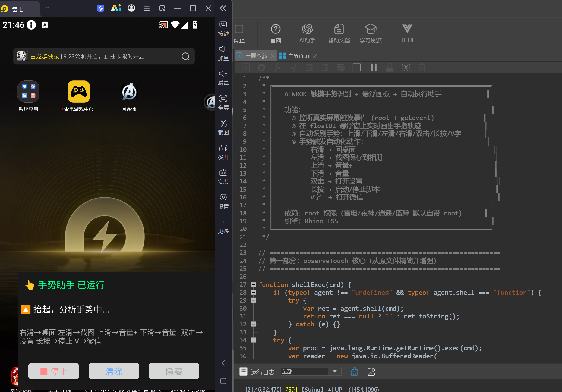Open LDPlayer AI feature icon in title bar
Image resolution: width=562 pixels, height=392 pixels.
point(116,8)
